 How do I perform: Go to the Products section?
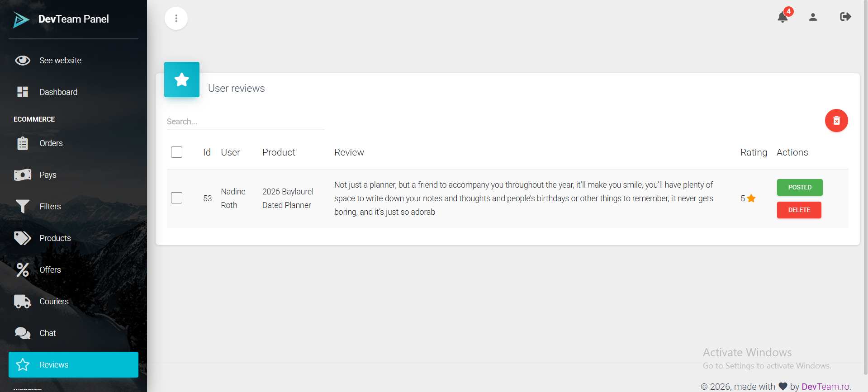(55, 238)
